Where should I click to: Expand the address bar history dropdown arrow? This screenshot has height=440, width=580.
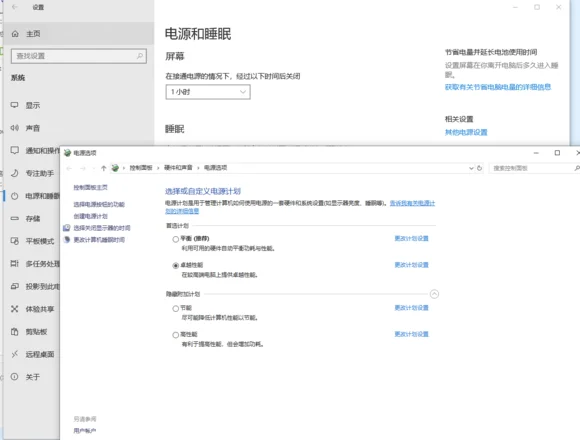coord(471,168)
